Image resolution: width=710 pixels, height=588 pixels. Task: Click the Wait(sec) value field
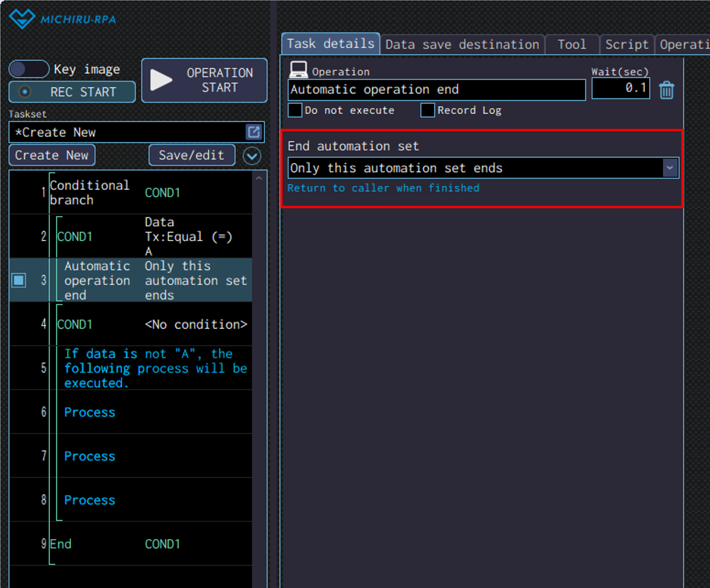point(620,89)
